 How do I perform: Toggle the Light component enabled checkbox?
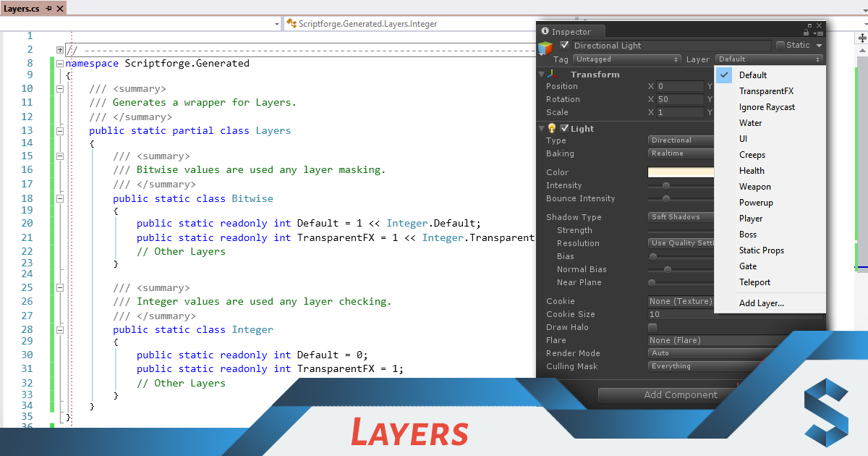pyautogui.click(x=565, y=128)
